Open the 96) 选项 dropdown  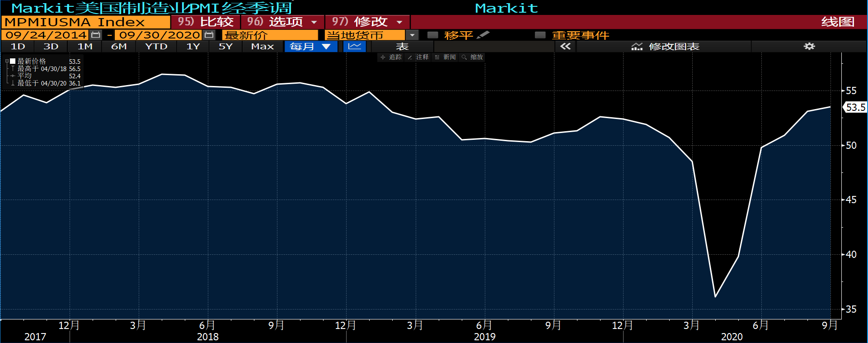(x=282, y=22)
